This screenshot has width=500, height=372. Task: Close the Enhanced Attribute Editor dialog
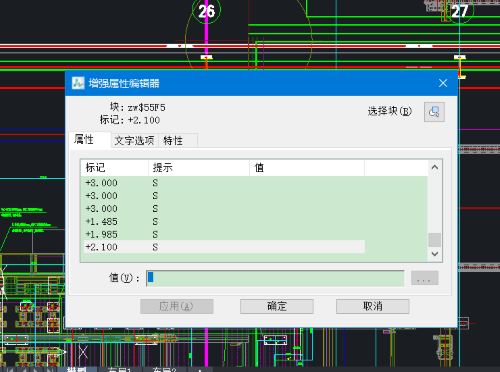443,83
